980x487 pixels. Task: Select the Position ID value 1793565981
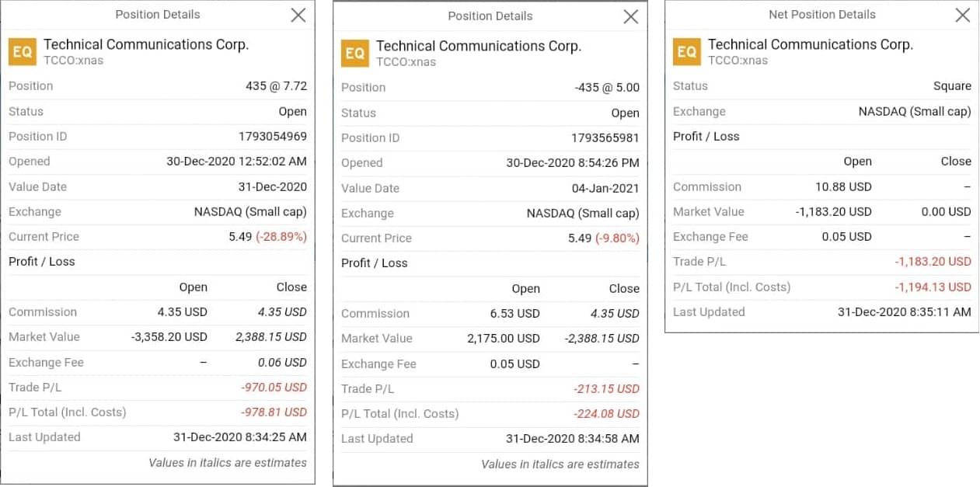click(605, 137)
